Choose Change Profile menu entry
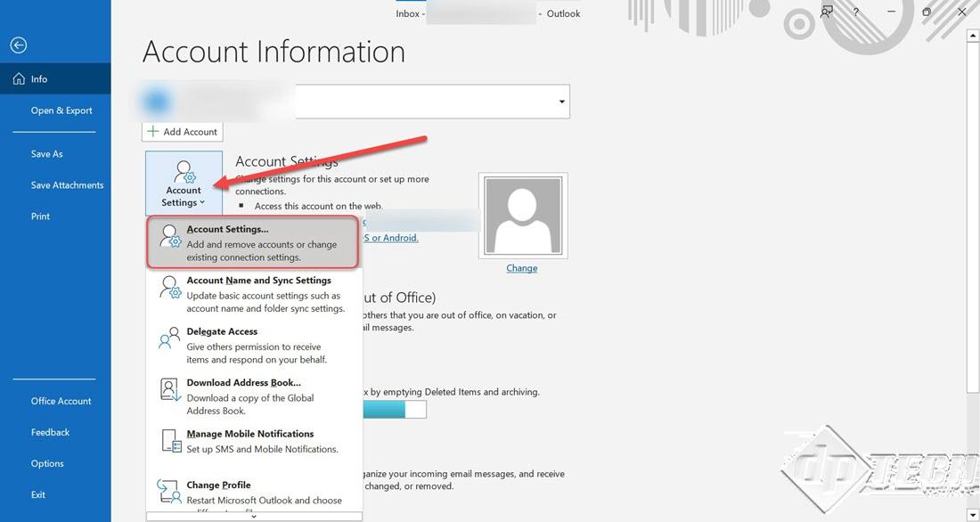Viewport: 980px width, 522px height. [x=254, y=493]
